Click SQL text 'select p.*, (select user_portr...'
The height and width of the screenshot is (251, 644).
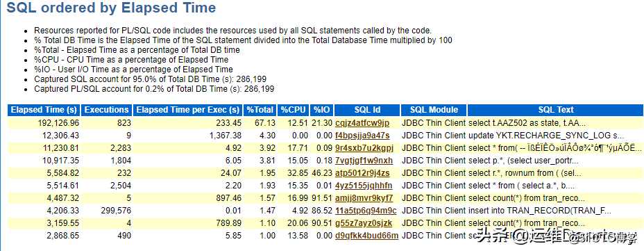[x=523, y=161]
